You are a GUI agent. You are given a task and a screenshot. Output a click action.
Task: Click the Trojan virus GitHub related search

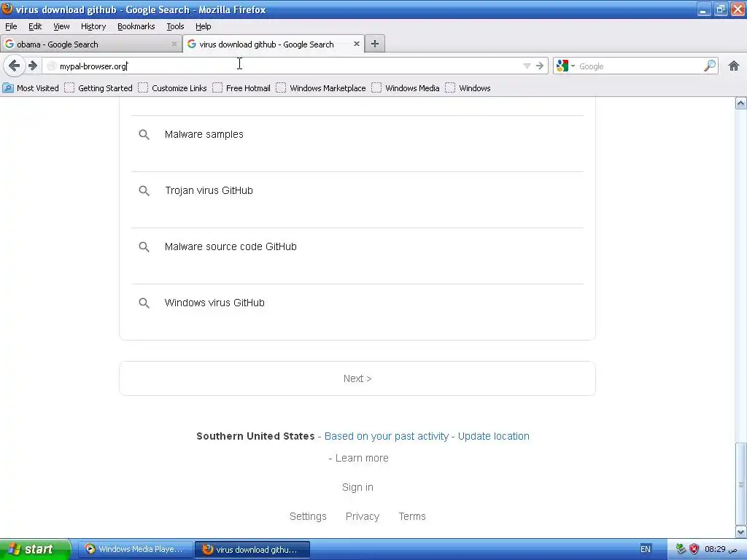click(x=209, y=190)
